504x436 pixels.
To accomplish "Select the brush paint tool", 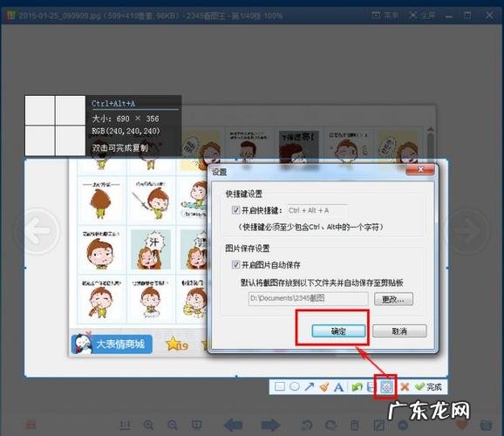I will click(x=324, y=386).
